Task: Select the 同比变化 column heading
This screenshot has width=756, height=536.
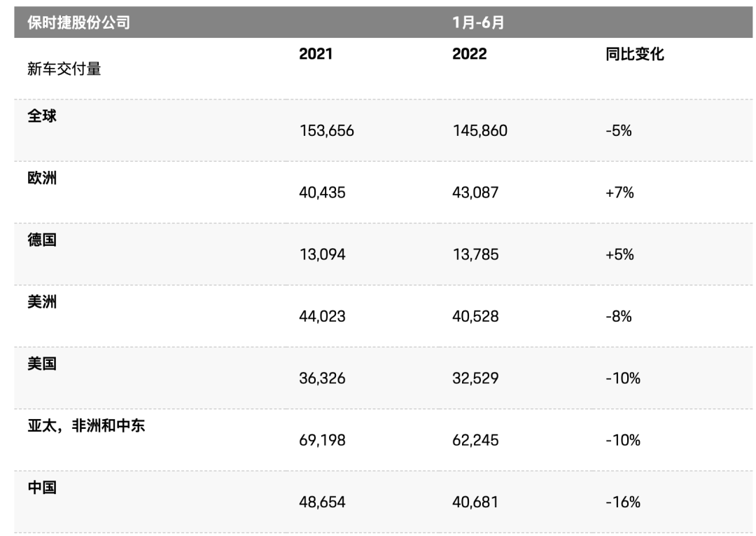Action: coord(634,55)
